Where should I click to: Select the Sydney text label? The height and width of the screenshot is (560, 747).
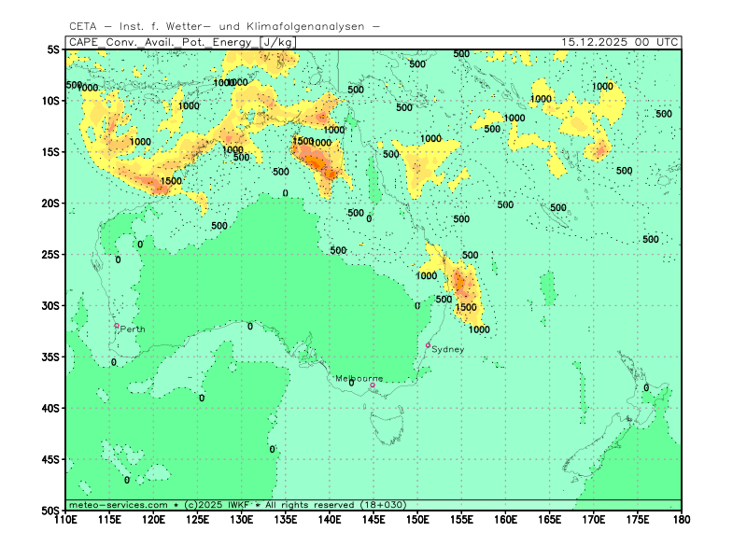[x=448, y=349]
